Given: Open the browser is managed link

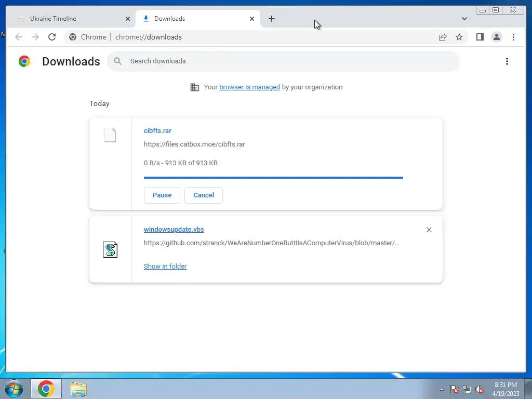Looking at the screenshot, I should click(249, 87).
